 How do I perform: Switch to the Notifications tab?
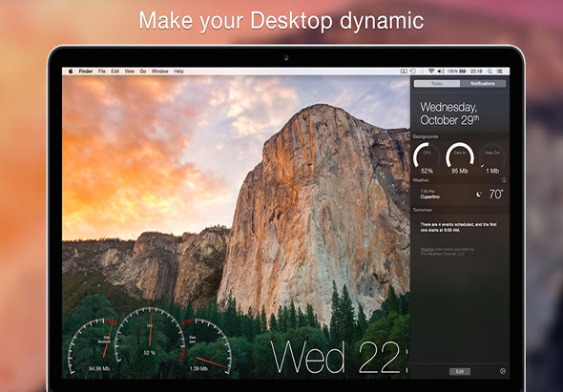483,84
